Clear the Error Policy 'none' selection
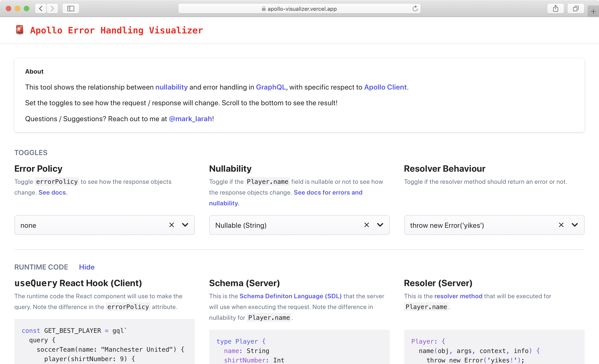Viewport: 599px width, 364px height. point(171,225)
